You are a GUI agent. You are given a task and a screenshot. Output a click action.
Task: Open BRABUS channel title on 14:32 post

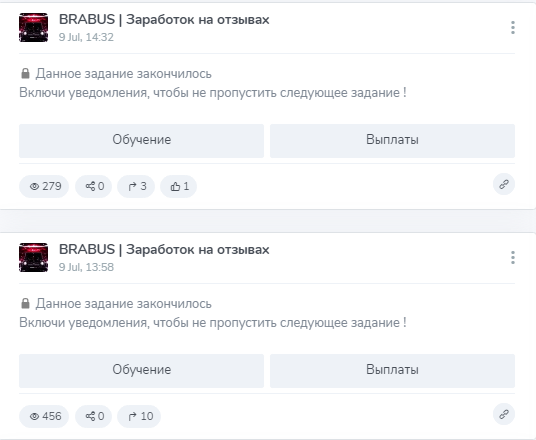164,20
